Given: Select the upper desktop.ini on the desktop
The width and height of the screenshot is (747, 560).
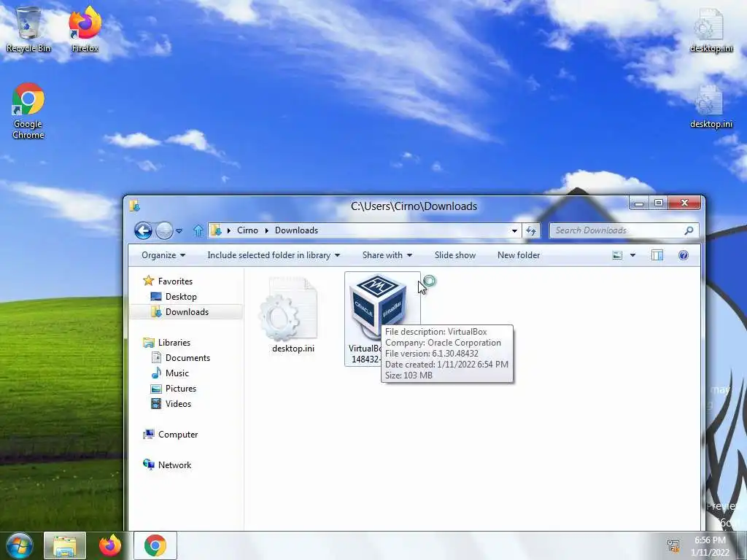Looking at the screenshot, I should (711, 29).
